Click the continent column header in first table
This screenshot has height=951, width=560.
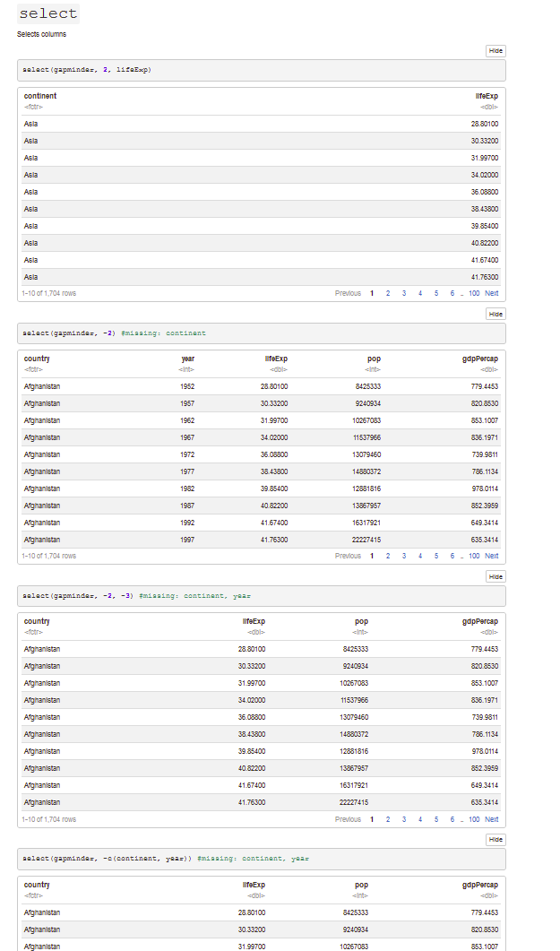point(40,96)
